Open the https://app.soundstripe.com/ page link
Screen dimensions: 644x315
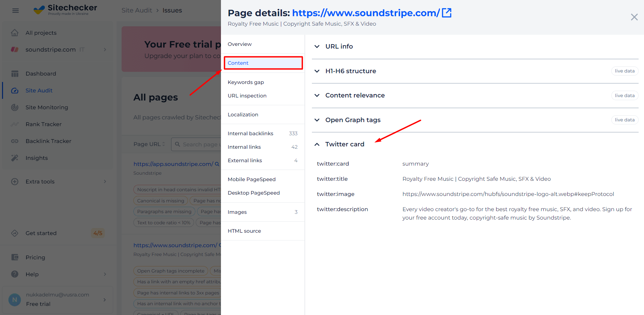[x=173, y=164]
